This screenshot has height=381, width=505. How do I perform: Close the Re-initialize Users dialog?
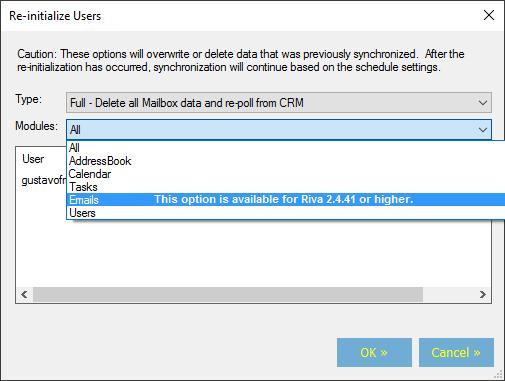[x=489, y=15]
